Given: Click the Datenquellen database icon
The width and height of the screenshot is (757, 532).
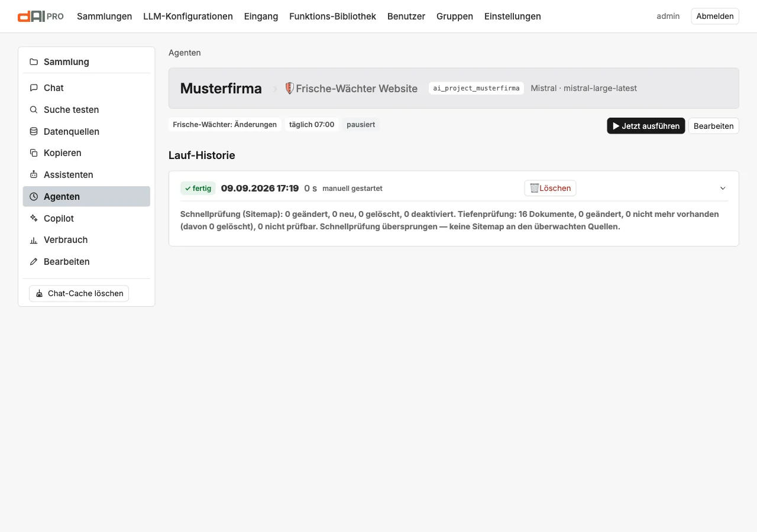Looking at the screenshot, I should pyautogui.click(x=34, y=132).
